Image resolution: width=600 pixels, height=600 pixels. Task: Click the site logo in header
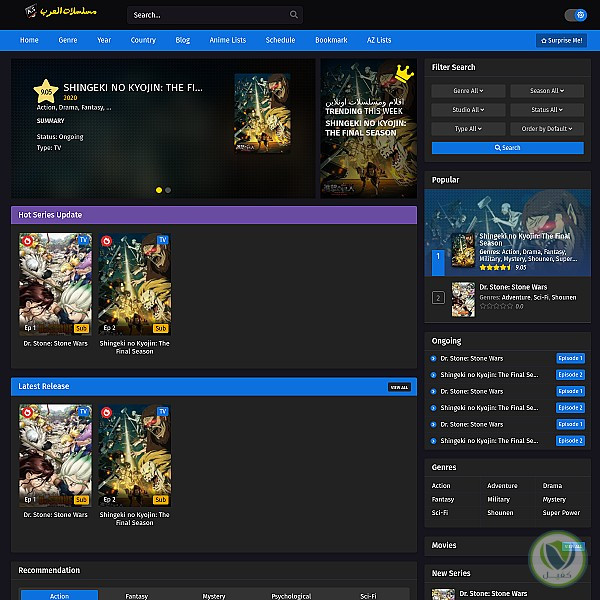click(60, 11)
